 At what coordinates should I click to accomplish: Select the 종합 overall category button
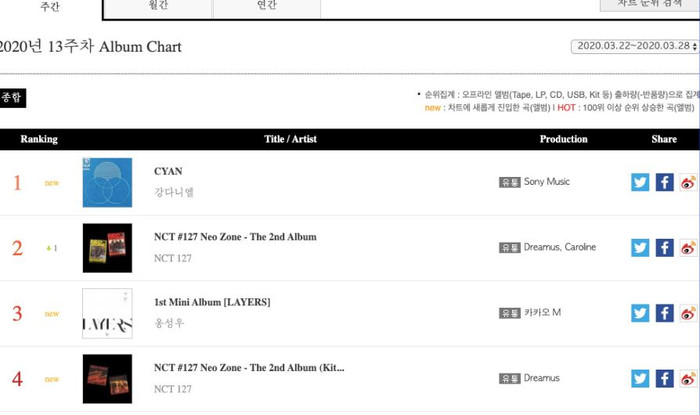pyautogui.click(x=12, y=98)
